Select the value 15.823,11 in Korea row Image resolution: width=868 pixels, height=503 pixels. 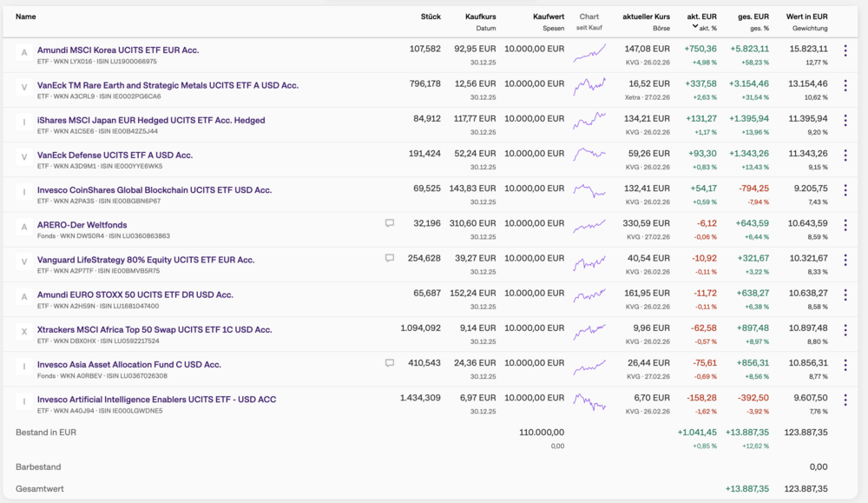click(808, 49)
